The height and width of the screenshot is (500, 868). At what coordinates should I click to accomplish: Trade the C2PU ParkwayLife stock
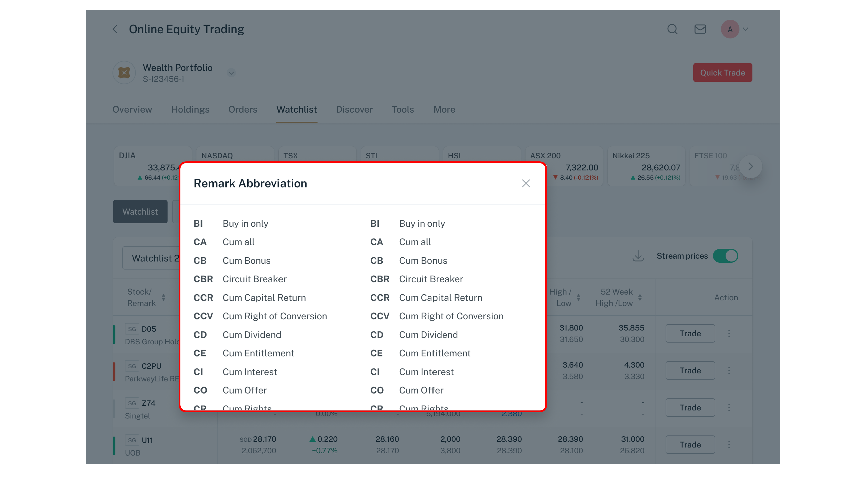[x=690, y=370]
